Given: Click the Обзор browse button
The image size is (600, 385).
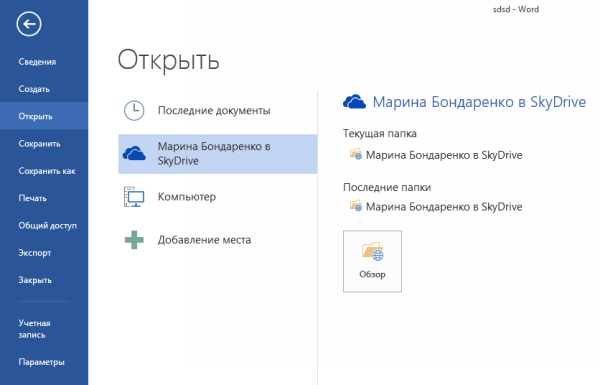Looking at the screenshot, I should 372,261.
